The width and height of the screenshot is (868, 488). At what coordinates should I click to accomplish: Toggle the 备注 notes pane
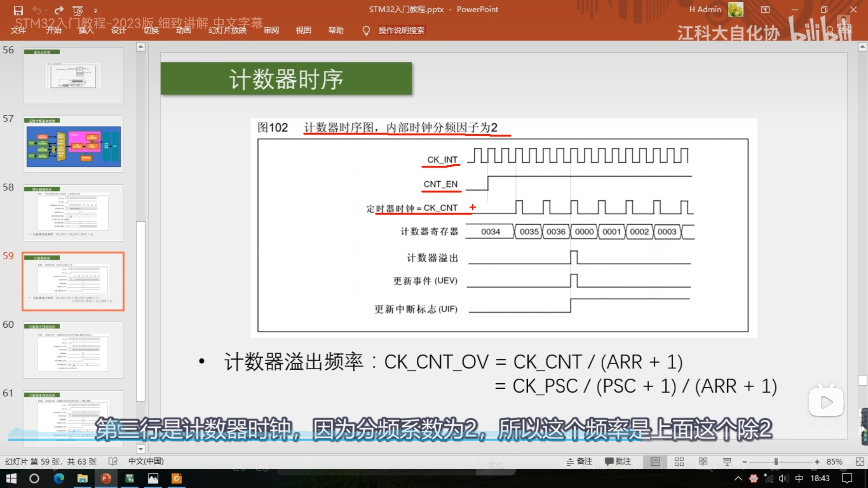point(579,462)
